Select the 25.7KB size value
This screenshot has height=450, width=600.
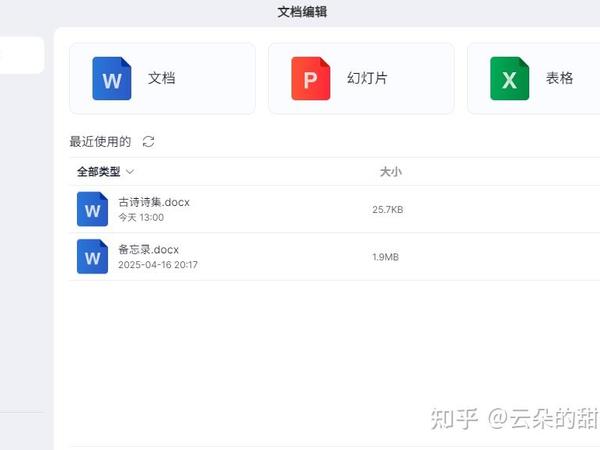point(388,210)
